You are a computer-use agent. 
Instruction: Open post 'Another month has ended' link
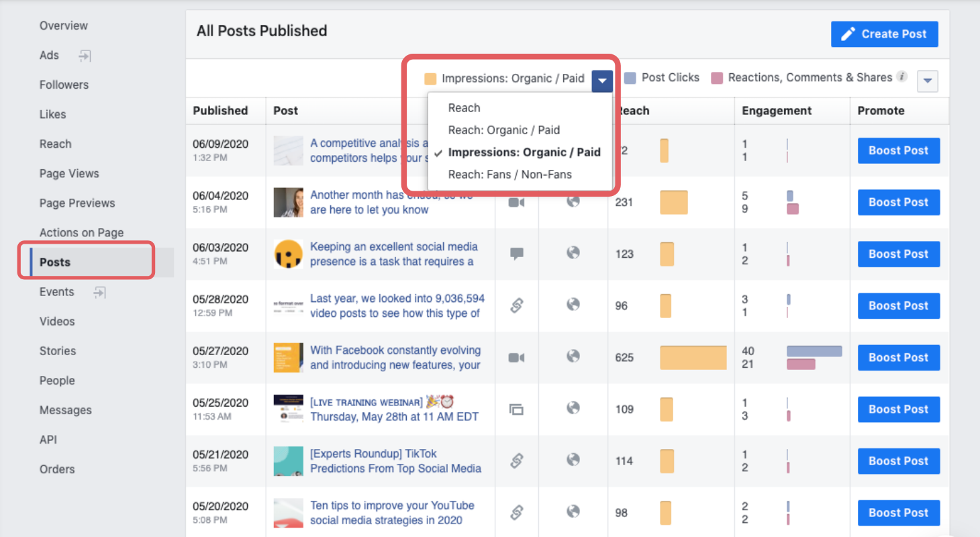click(x=391, y=202)
